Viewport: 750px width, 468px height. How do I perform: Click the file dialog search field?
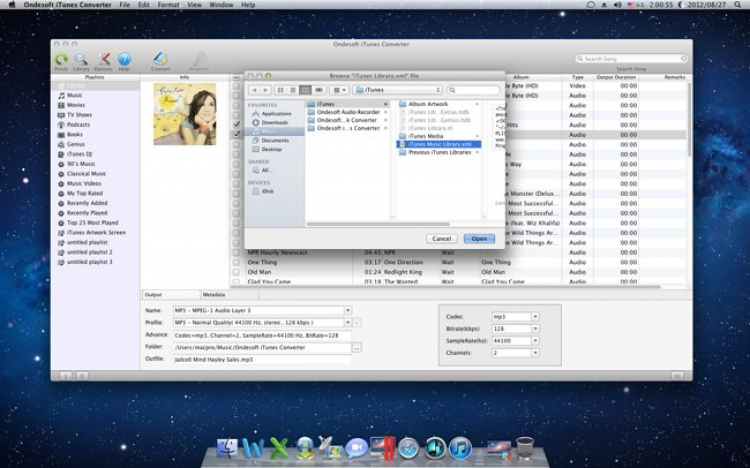click(x=474, y=90)
